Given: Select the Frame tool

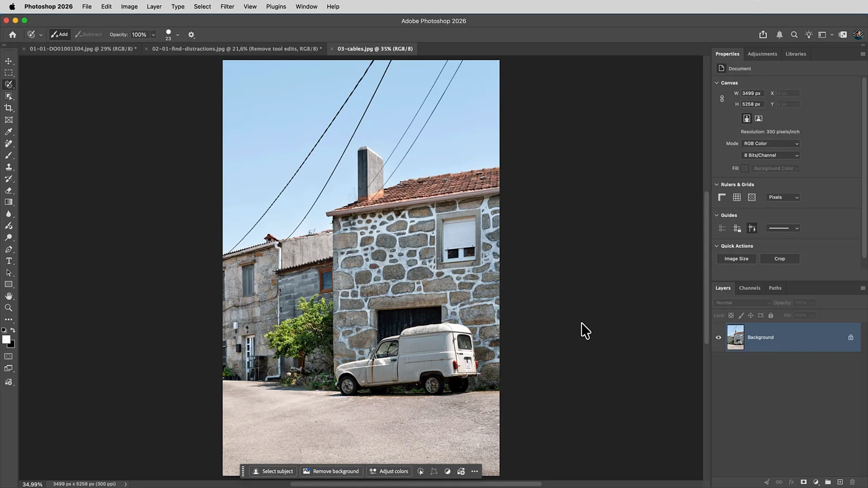Looking at the screenshot, I should [9, 120].
